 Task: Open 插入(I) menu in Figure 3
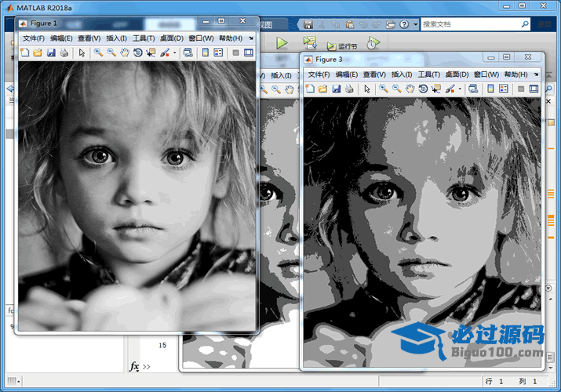[402, 74]
